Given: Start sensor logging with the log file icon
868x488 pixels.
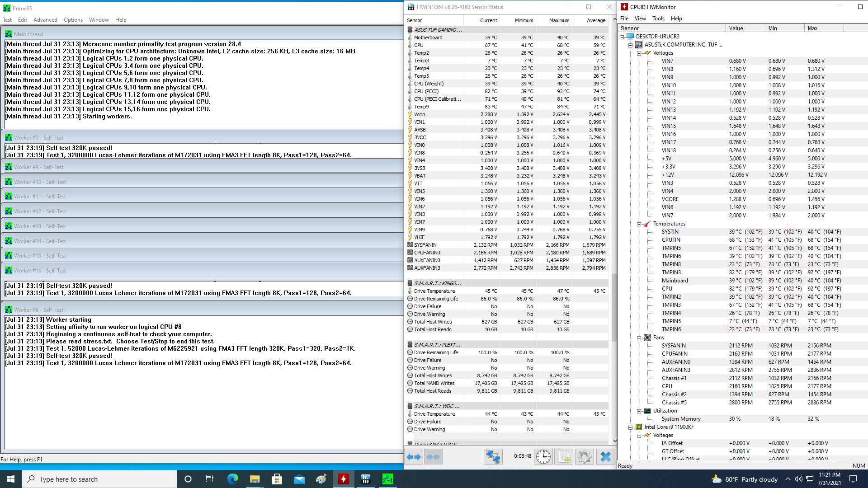Looking at the screenshot, I should (x=564, y=457).
